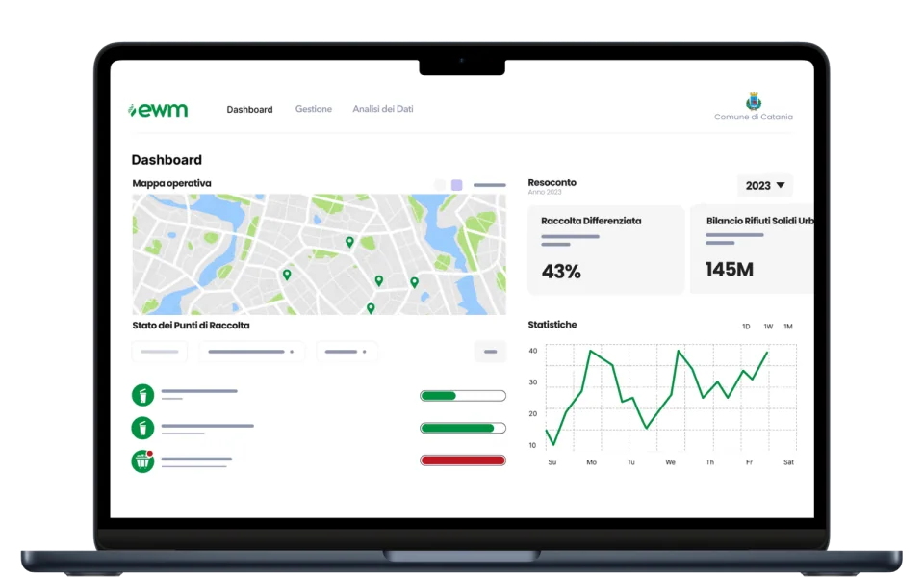Viewport: 924px width, 578px height.
Task: Open the long middle filter dropdown
Action: [x=251, y=352]
